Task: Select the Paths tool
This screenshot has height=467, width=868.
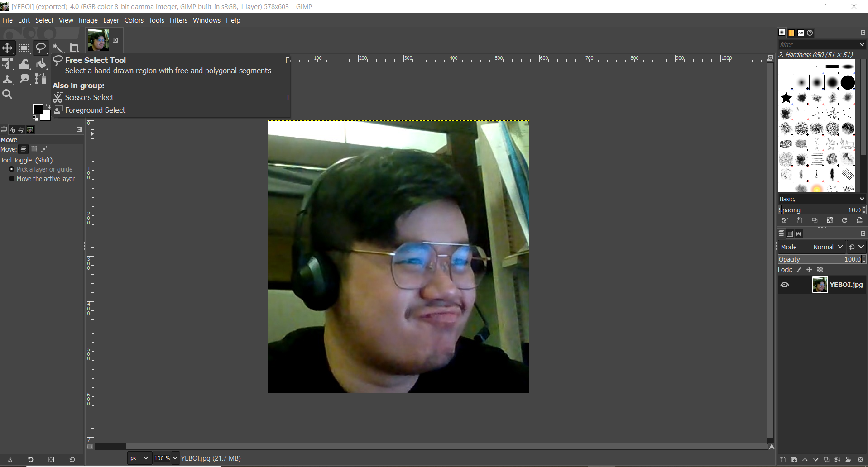Action: click(x=41, y=79)
